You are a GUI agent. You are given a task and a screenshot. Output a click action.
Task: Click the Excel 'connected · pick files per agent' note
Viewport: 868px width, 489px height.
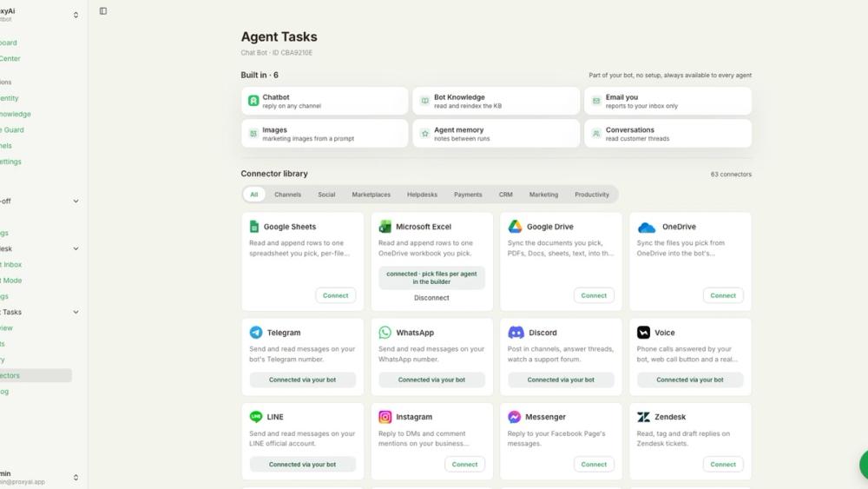(431, 278)
